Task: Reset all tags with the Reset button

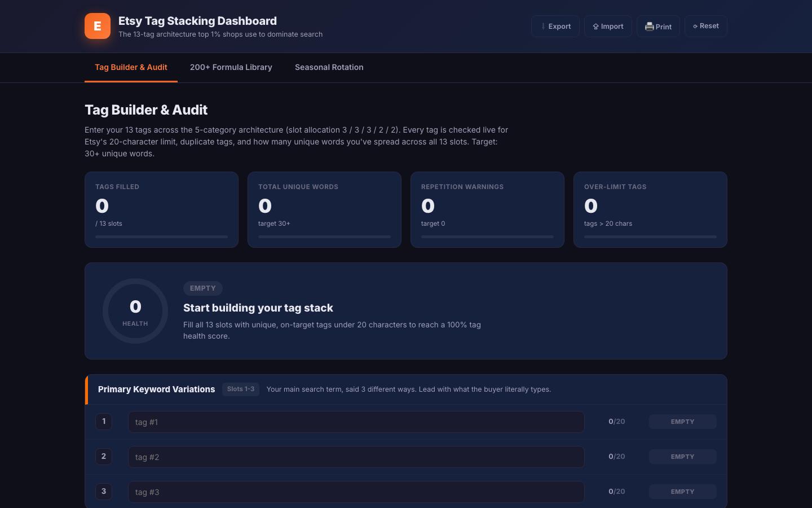Action: [706, 26]
